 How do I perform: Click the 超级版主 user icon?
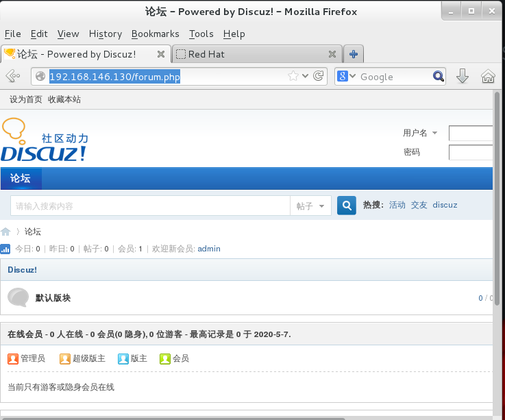64,359
